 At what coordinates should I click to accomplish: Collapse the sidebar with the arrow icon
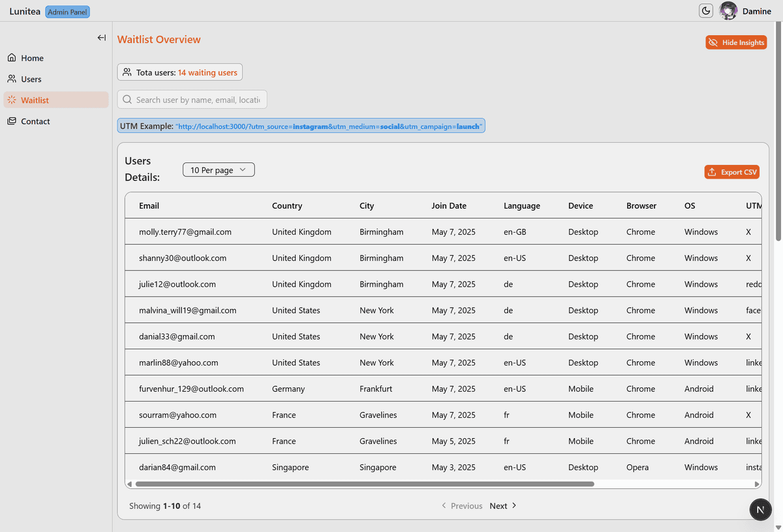pos(102,38)
